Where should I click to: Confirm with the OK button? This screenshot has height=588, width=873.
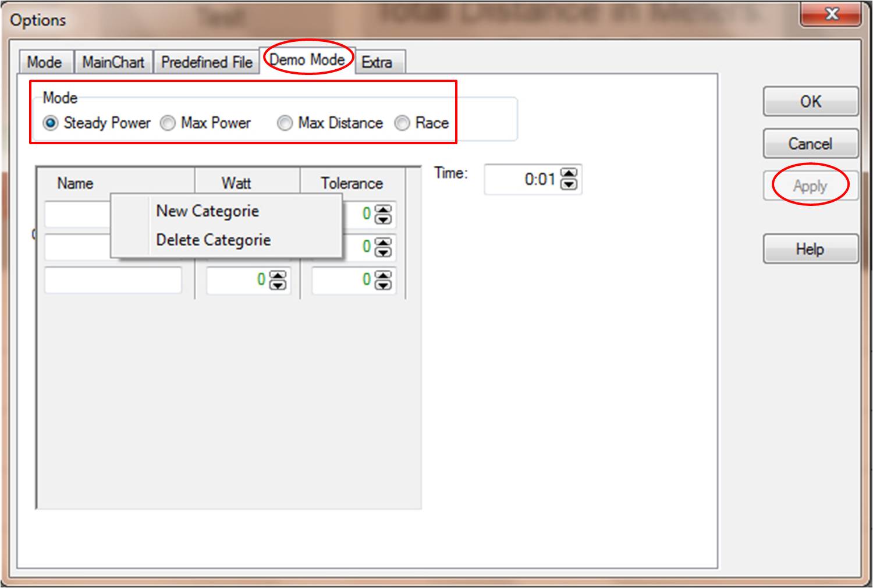[810, 102]
